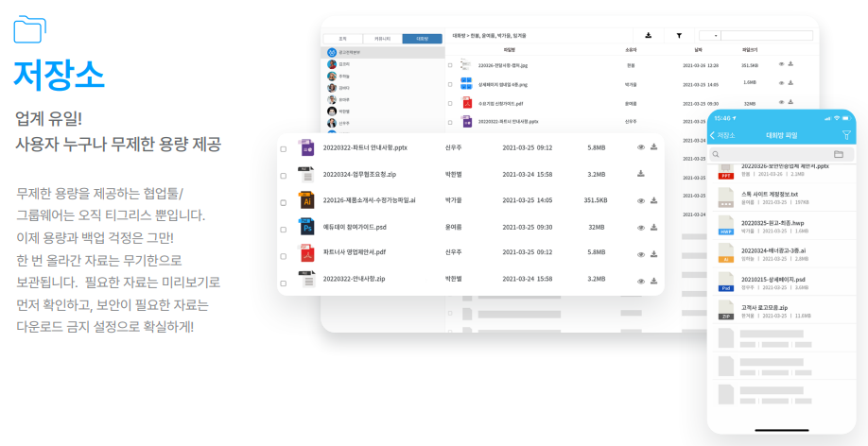The image size is (868, 446).
Task: Tap the blue Psd file icon in the mobile list
Action: [726, 283]
